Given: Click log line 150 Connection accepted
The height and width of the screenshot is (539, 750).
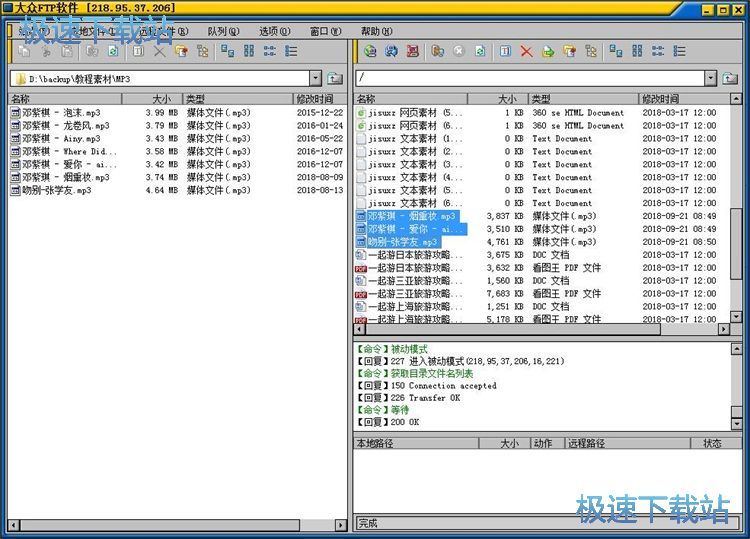Looking at the screenshot, I should (427, 385).
